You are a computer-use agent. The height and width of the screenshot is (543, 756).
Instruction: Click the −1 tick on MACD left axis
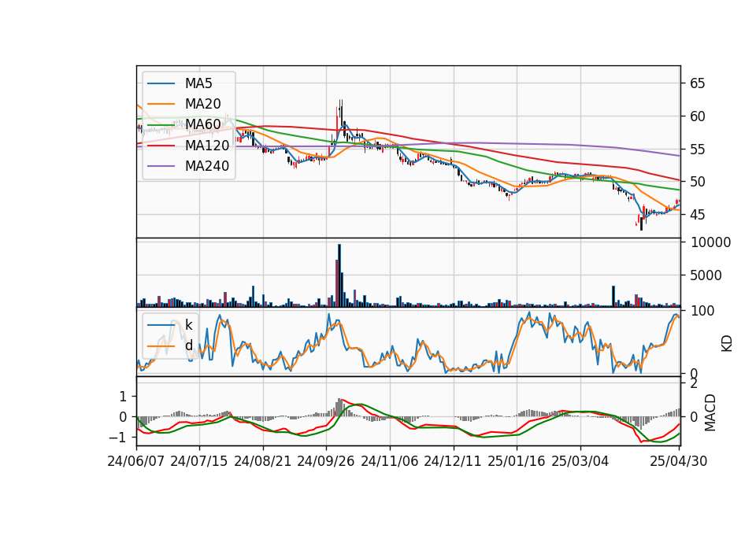[119, 438]
